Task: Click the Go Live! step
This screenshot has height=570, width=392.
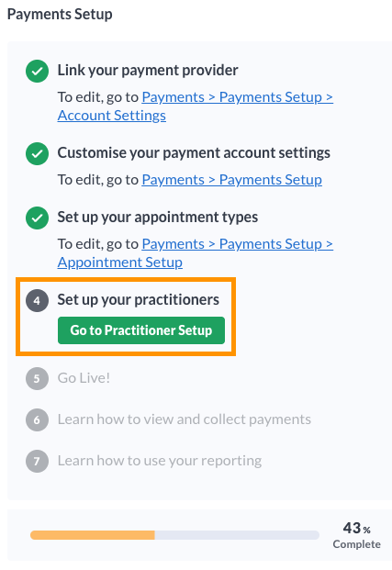Action: (84, 378)
